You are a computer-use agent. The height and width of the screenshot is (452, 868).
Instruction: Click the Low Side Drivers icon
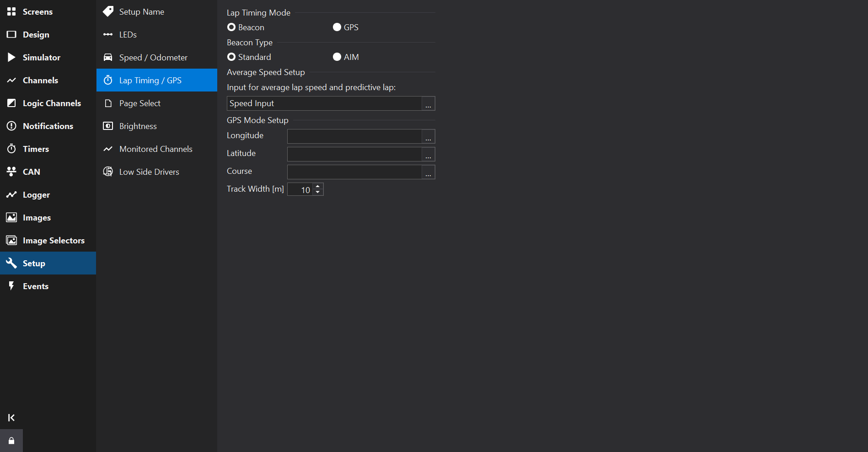point(108,172)
